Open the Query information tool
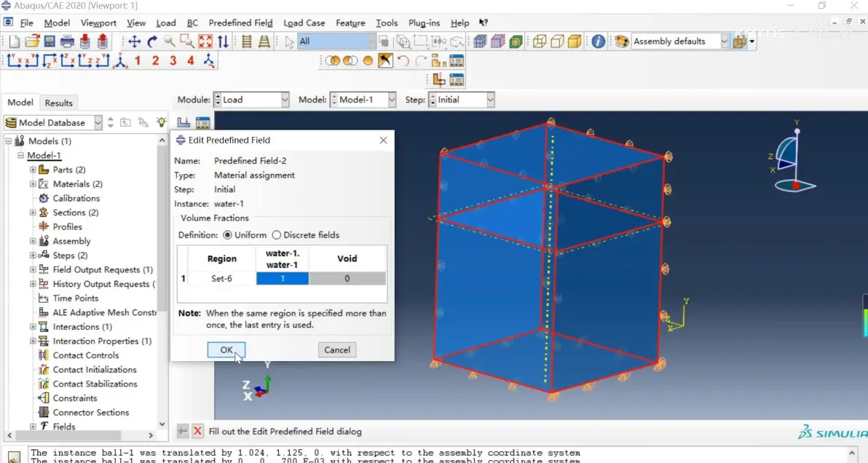Image resolution: width=868 pixels, height=463 pixels. click(598, 41)
